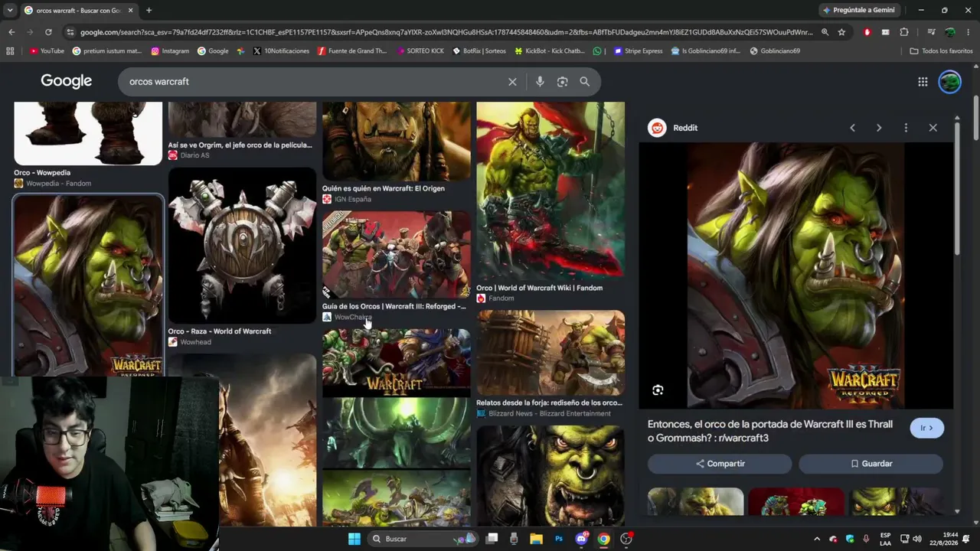
Task: Switch the ESP LAA input language indicator
Action: click(886, 539)
